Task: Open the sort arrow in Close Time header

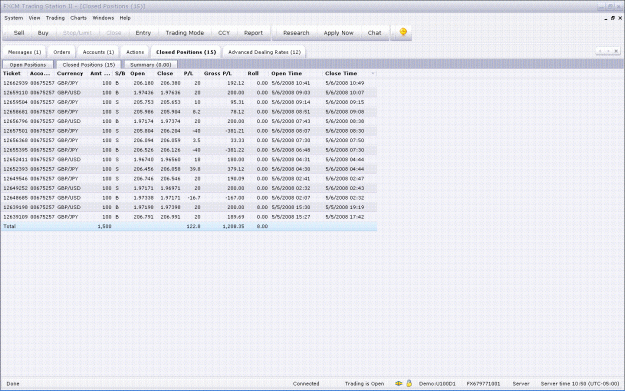Action: [373, 74]
